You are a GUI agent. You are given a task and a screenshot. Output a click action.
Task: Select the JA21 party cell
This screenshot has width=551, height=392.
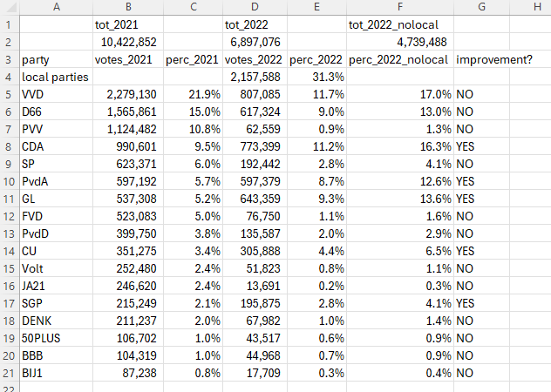click(56, 286)
